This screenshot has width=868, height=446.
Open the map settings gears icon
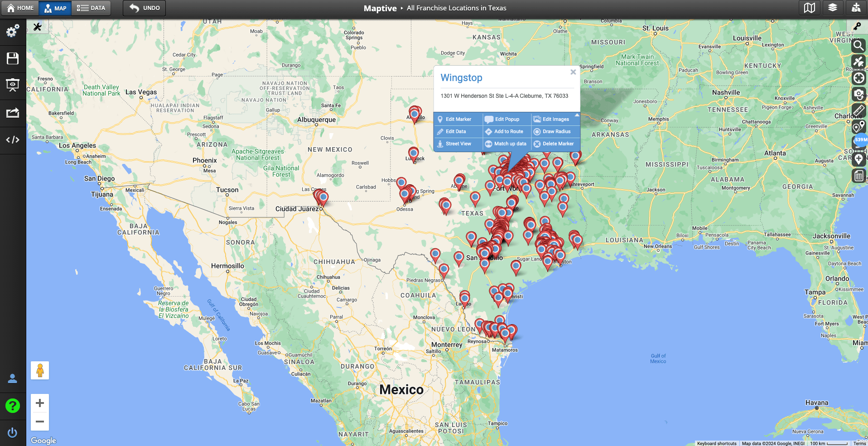[13, 31]
